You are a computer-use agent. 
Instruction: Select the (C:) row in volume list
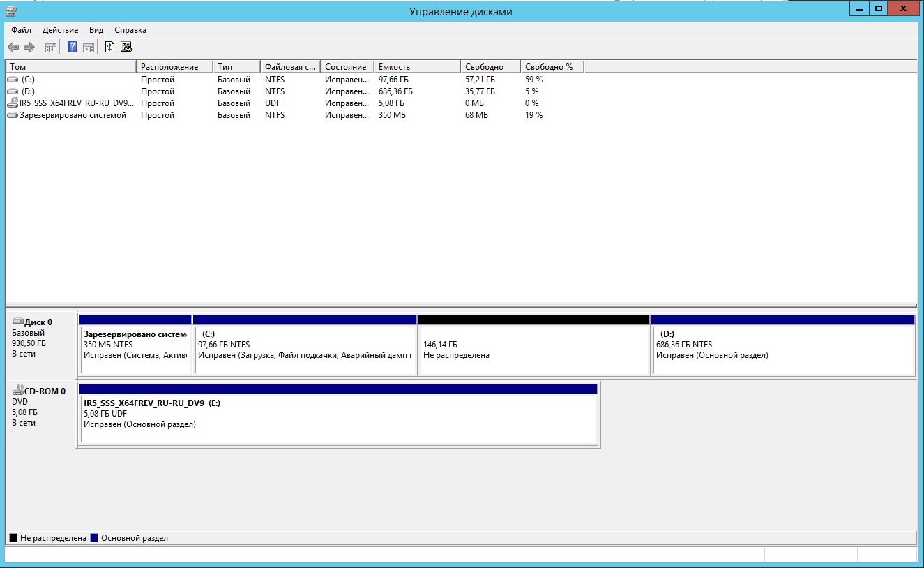tap(295, 80)
